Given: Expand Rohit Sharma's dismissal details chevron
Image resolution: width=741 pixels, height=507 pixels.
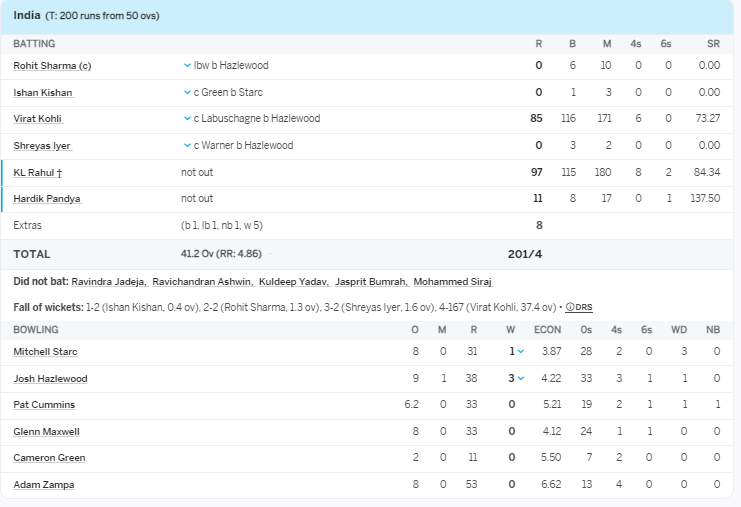Looking at the screenshot, I should pyautogui.click(x=187, y=66).
